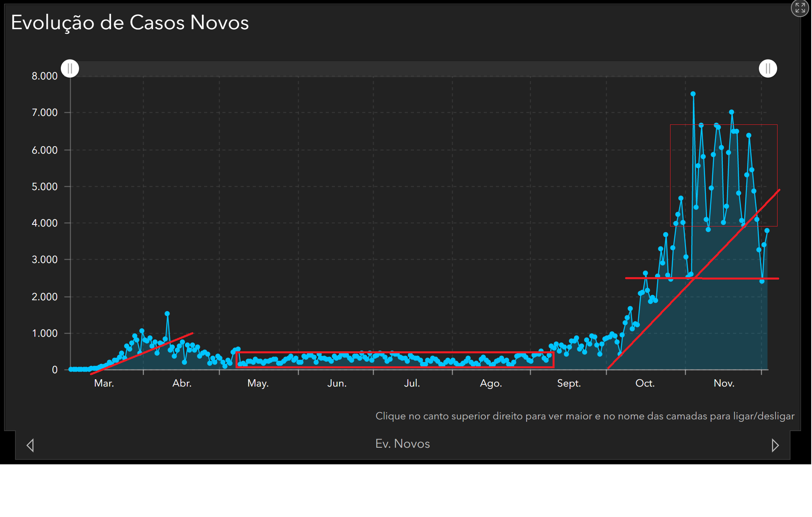Click the next chart right arrow
The height and width of the screenshot is (517, 812).
(x=775, y=445)
